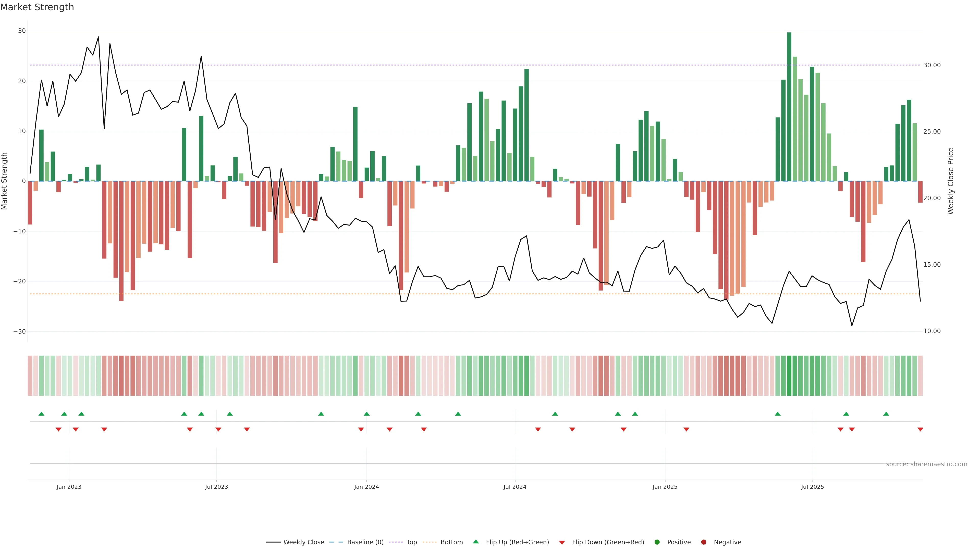
Task: Click the Market Strength chart title
Action: (x=37, y=7)
